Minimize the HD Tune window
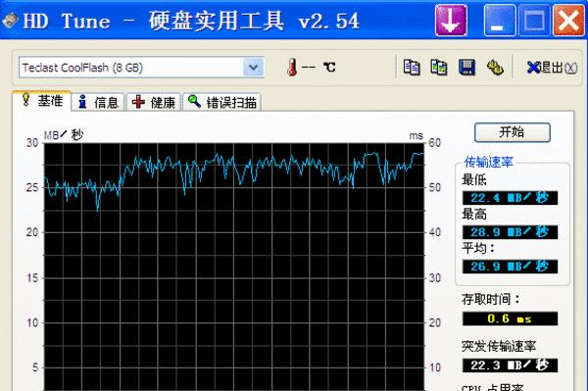Viewport: 588px width, 391px height. click(499, 21)
